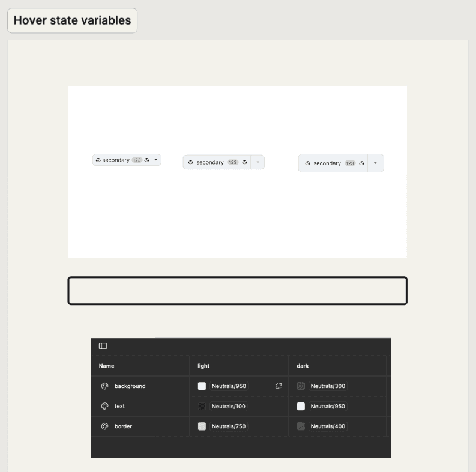Open the dropdown caret on medium secondary button
476x472 pixels.
click(258, 162)
